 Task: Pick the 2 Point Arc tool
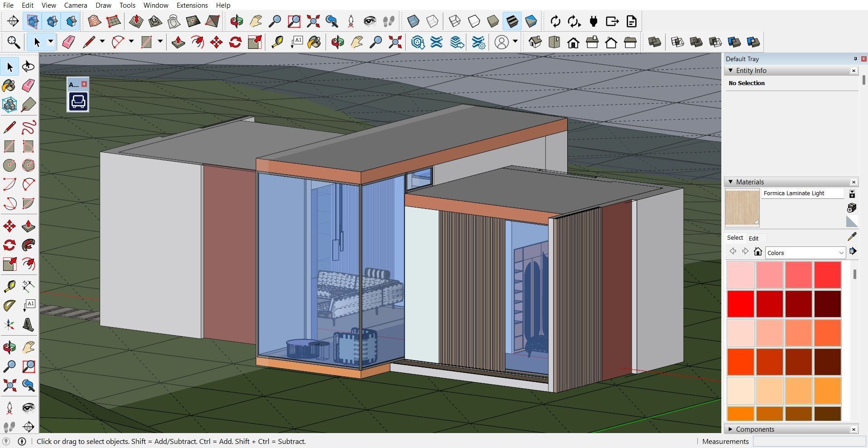pyautogui.click(x=28, y=184)
